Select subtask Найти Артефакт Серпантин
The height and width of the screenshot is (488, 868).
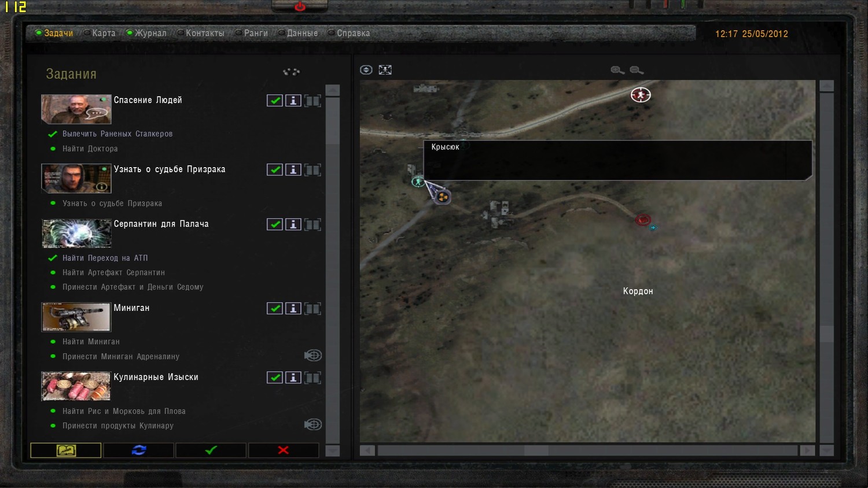pyautogui.click(x=113, y=272)
